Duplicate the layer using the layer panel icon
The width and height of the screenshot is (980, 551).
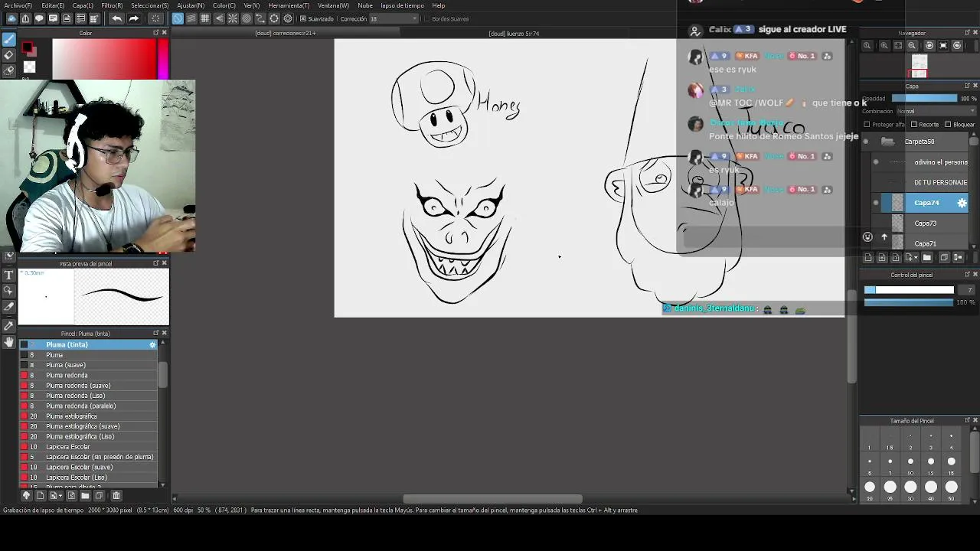[x=944, y=258]
